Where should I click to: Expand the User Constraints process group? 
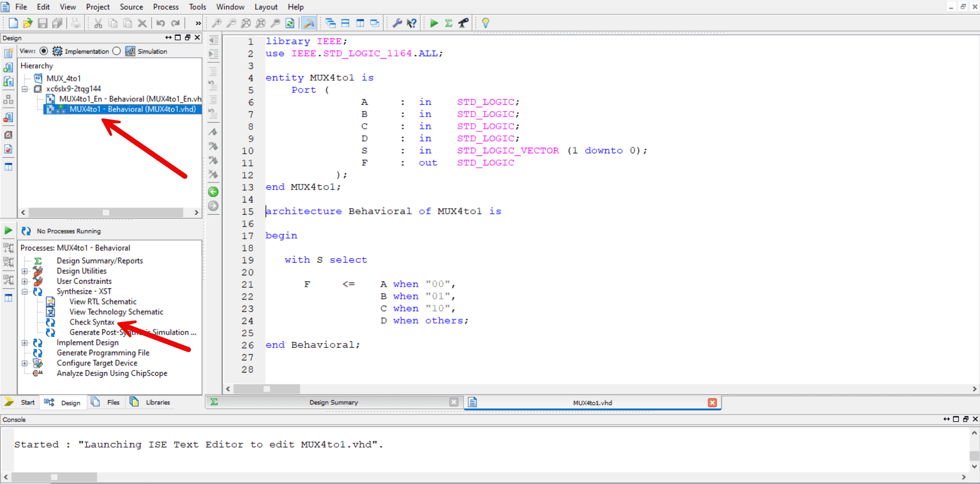(x=25, y=281)
